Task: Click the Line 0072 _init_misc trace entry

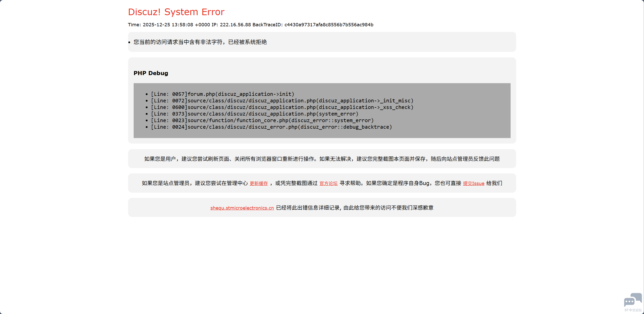Action: coord(282,101)
